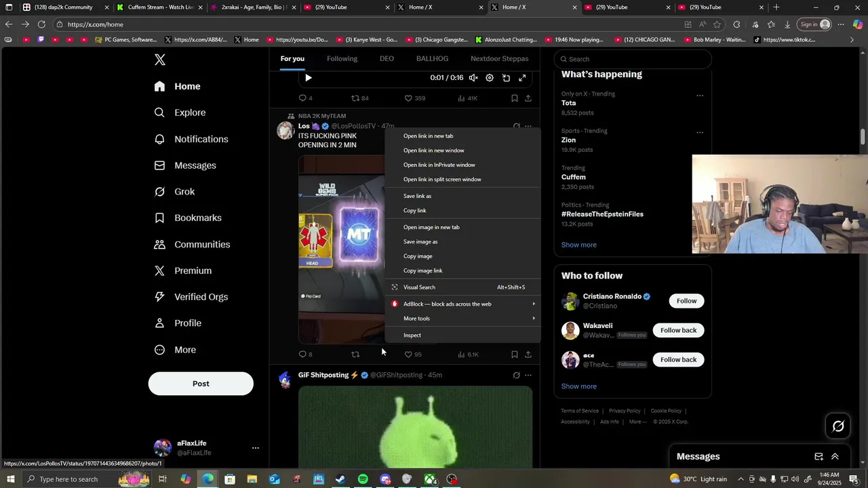Reply to the Los post with 8 comments
The image size is (868, 488).
pyautogui.click(x=306, y=354)
